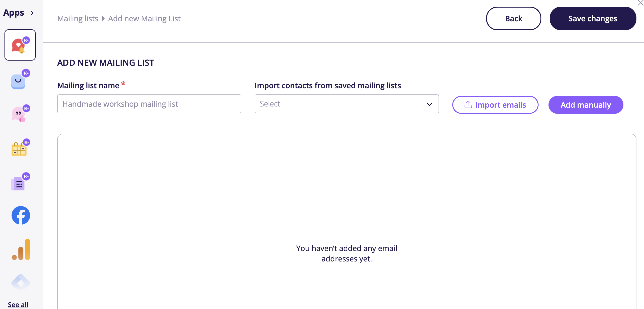Click Save changes button
The height and width of the screenshot is (309, 644).
592,18
